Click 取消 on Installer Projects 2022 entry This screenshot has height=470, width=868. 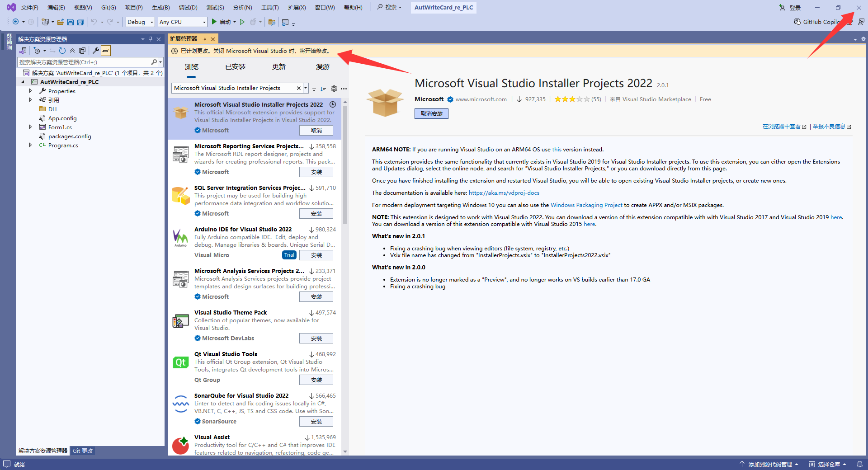coord(316,131)
